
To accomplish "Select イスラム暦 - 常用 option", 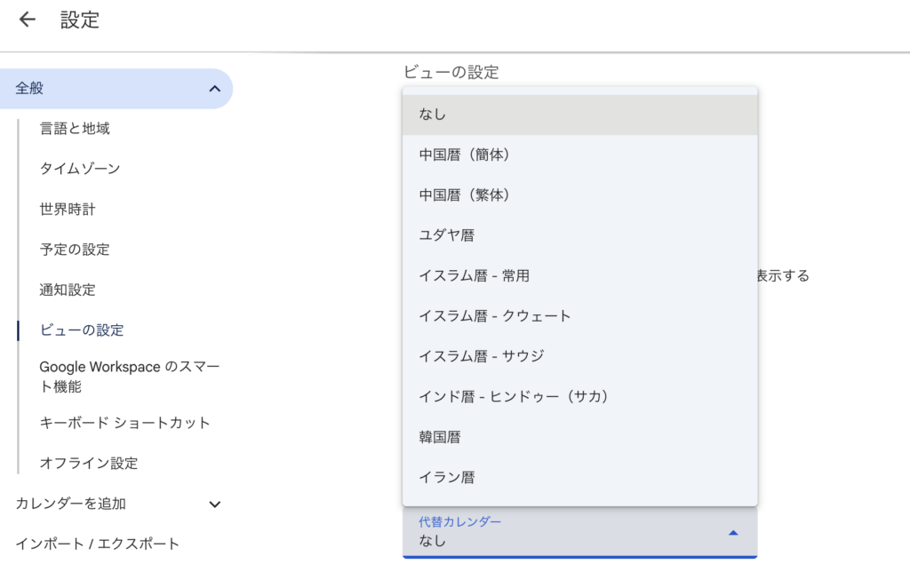I will [x=579, y=275].
